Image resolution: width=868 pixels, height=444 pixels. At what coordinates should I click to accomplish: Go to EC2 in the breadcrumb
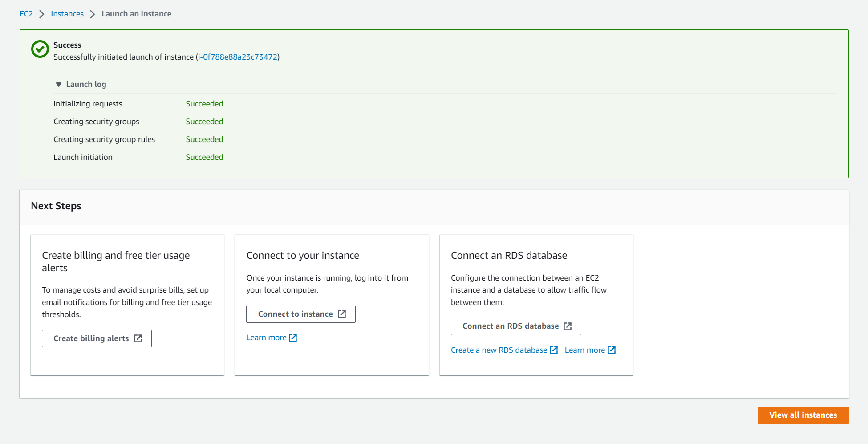26,14
